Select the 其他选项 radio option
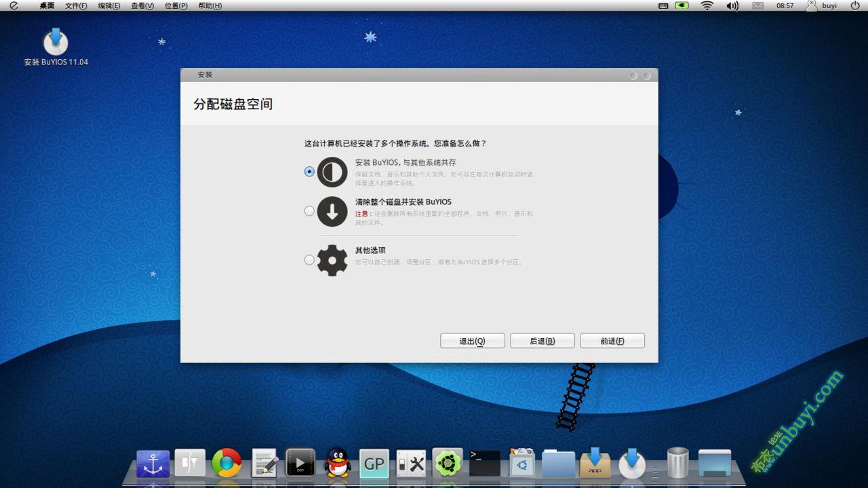The image size is (868, 488). 309,259
